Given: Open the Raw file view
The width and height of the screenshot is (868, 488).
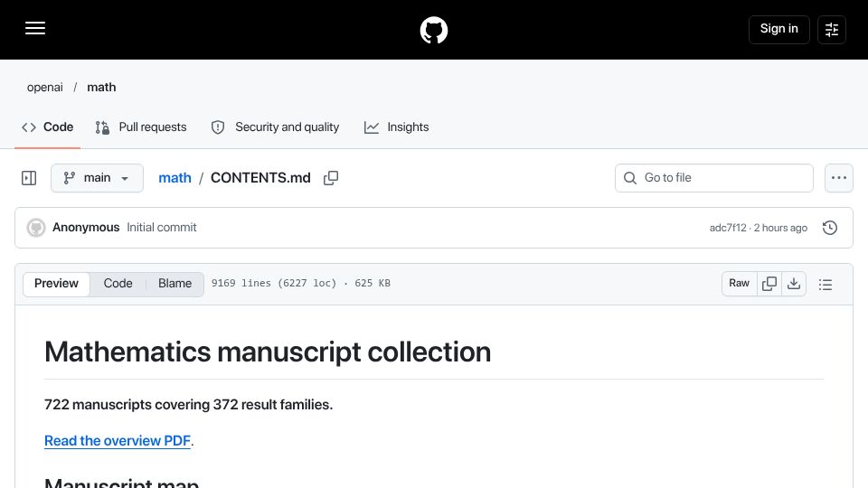Looking at the screenshot, I should [x=739, y=284].
